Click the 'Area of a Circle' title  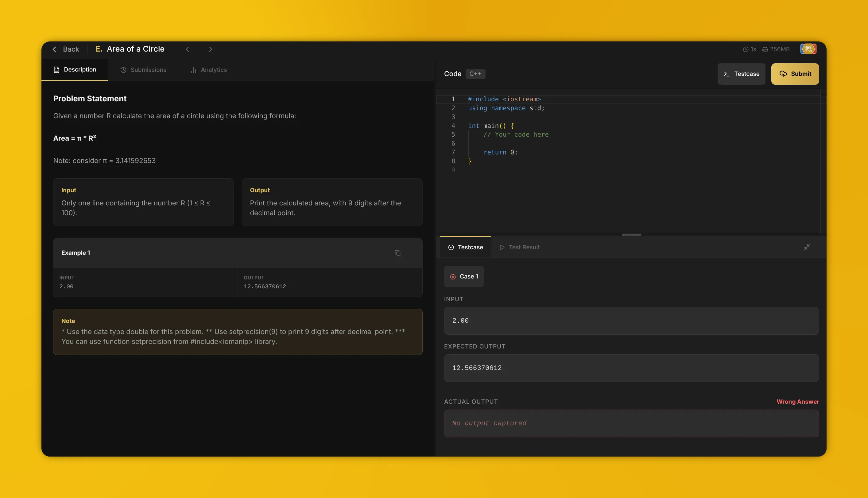[135, 49]
